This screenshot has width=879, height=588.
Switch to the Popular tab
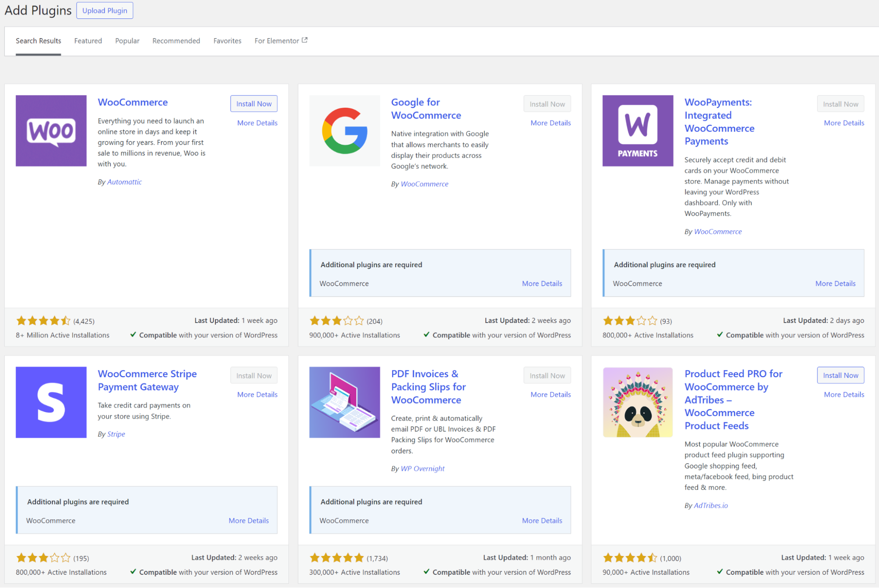tap(127, 41)
